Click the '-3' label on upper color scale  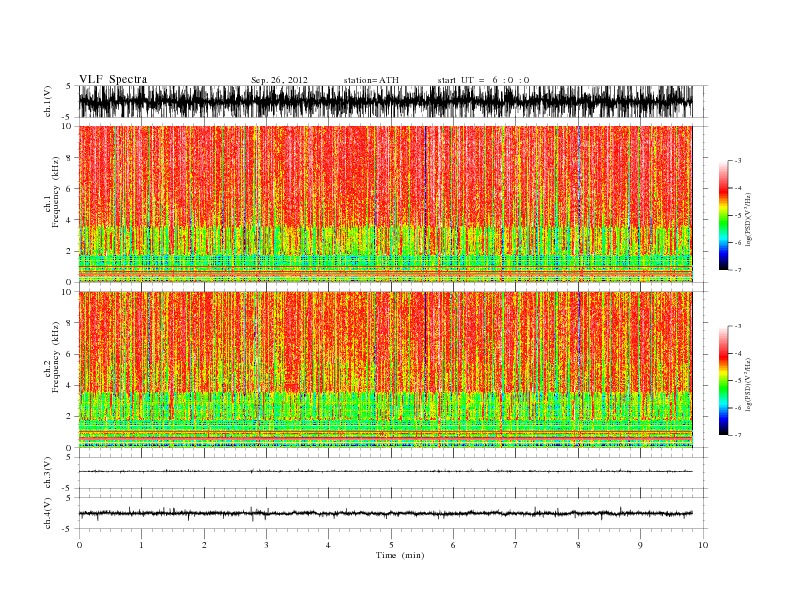[x=738, y=161]
